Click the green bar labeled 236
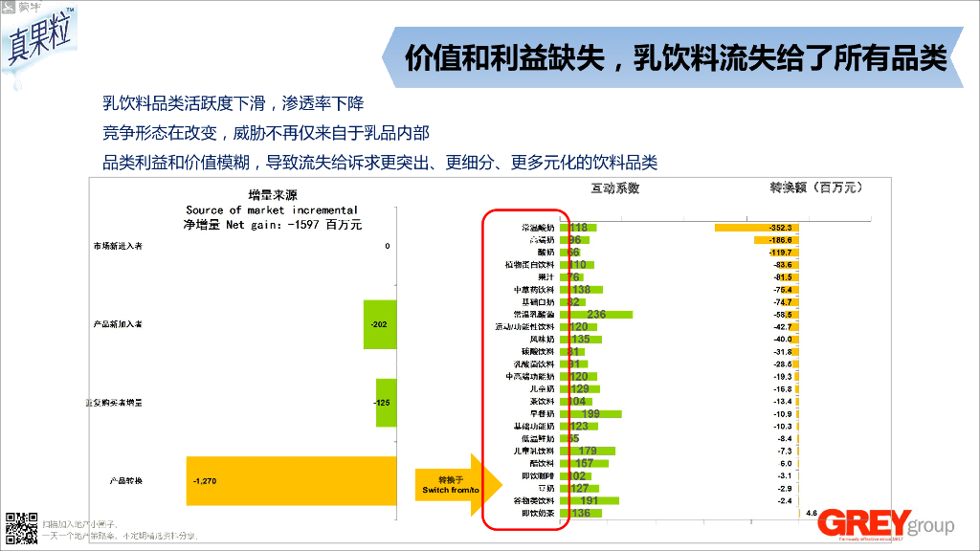The height and width of the screenshot is (551, 980). [x=596, y=314]
